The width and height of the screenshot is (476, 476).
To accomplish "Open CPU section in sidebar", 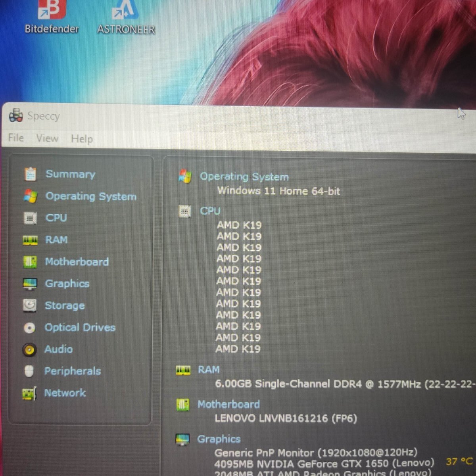I will (56, 218).
